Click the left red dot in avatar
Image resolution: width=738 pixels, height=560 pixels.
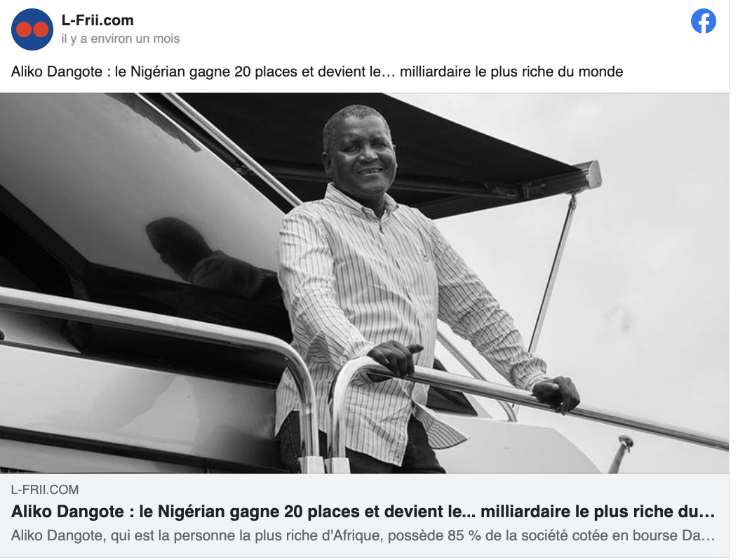(24, 29)
